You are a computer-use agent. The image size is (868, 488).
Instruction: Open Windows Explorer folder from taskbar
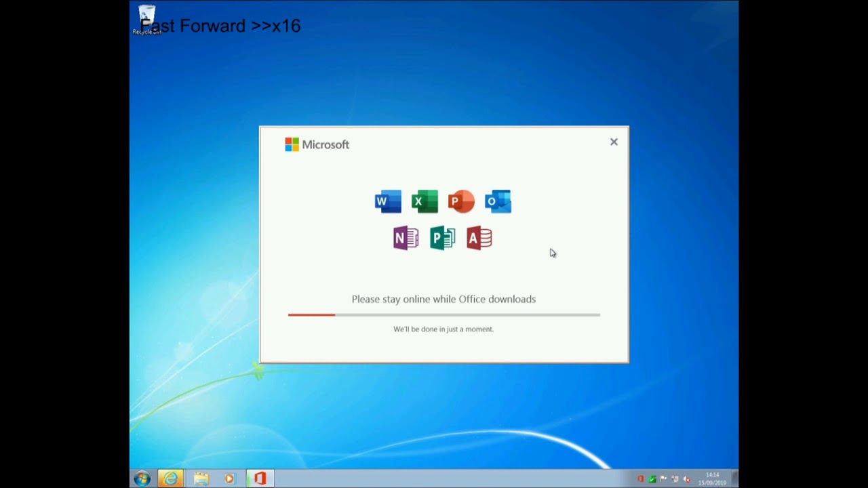(x=201, y=479)
